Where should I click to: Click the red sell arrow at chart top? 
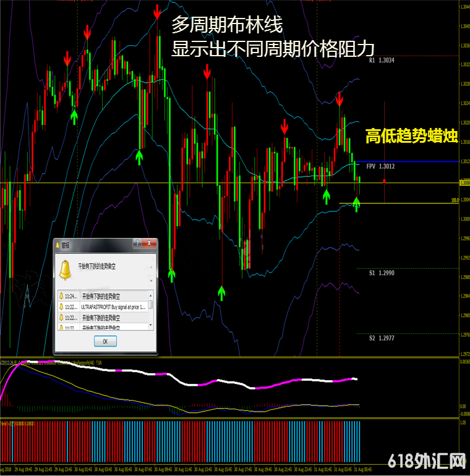158,11
